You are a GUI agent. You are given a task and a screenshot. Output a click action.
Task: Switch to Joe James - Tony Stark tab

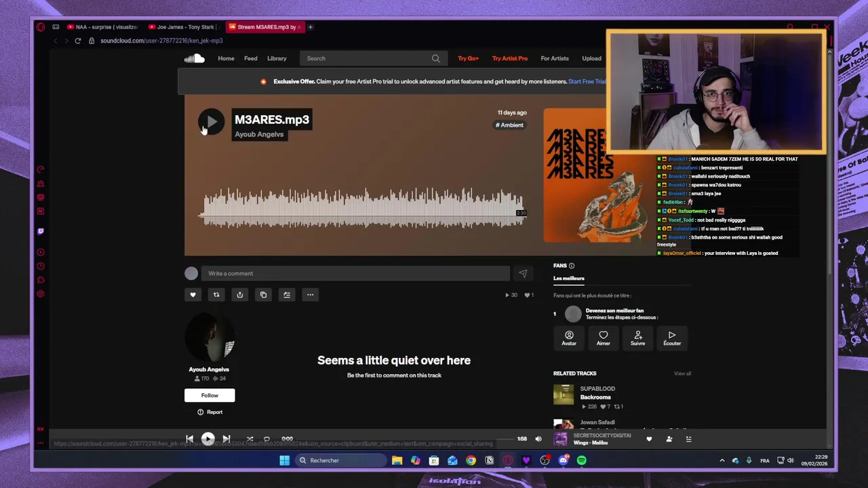[x=183, y=27]
